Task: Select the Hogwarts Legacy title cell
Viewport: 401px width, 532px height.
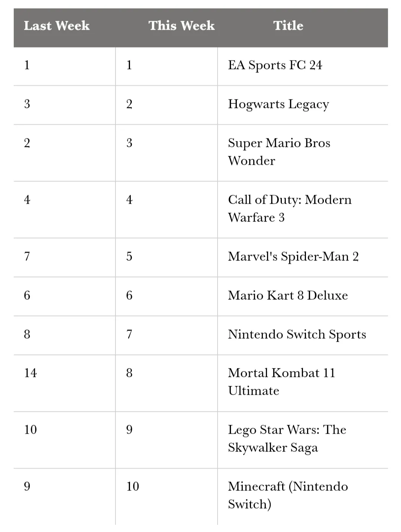Action: [x=278, y=105]
